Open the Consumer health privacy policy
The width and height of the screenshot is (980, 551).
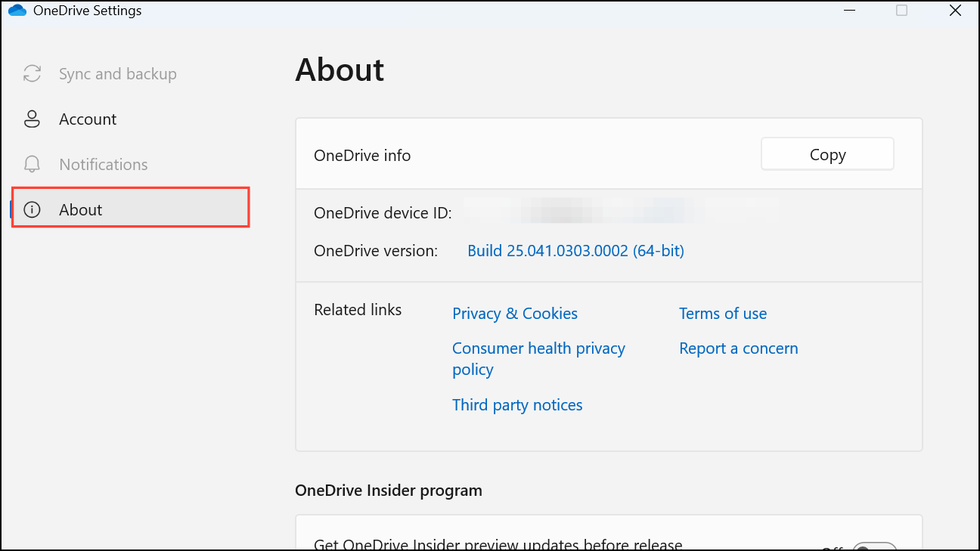click(538, 348)
